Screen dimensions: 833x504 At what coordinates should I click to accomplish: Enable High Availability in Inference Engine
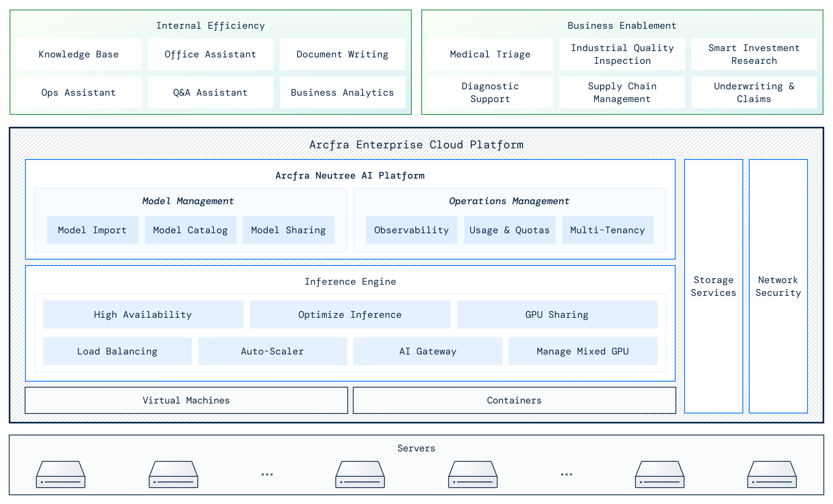142,315
